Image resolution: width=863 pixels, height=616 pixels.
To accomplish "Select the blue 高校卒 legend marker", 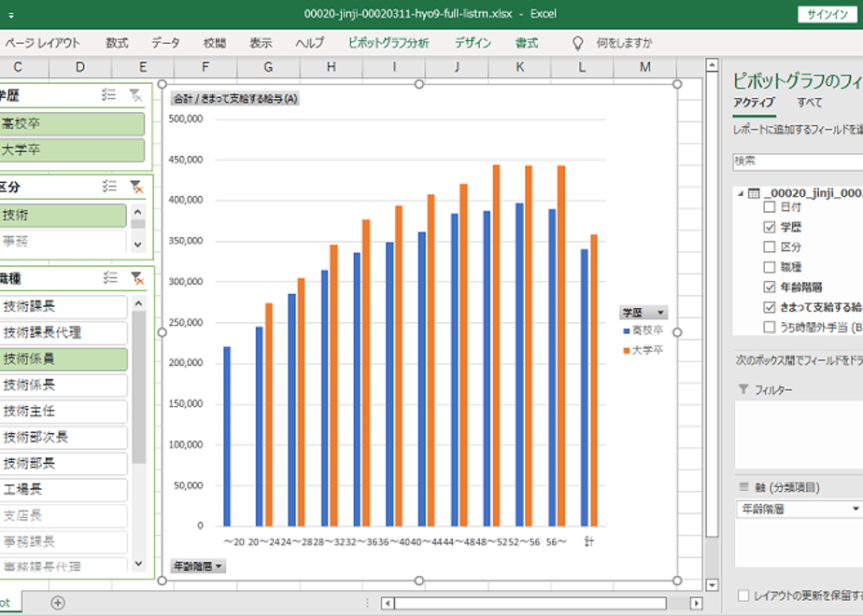I will coord(627,330).
